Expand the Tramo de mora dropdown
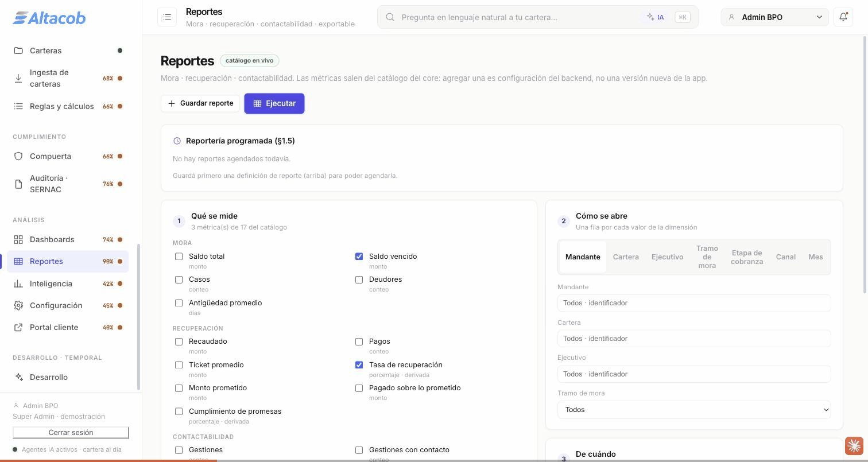Screen dimensions: 868x462 [694, 410]
